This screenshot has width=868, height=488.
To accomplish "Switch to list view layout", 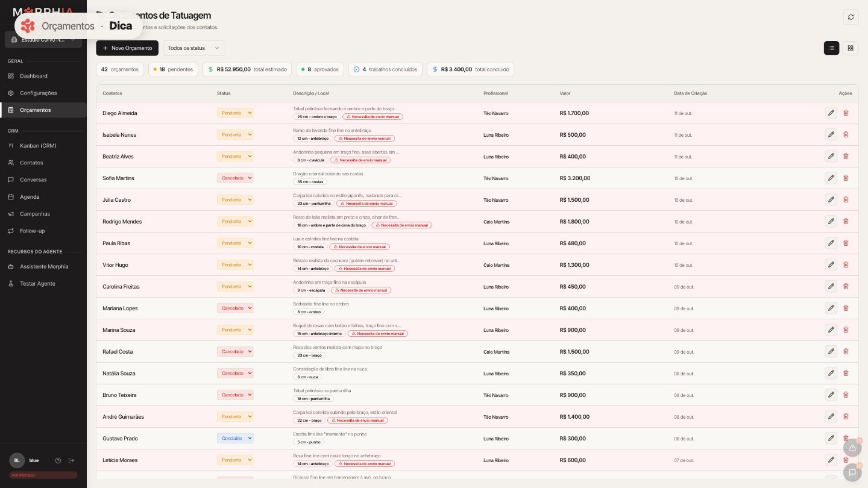I will (x=831, y=48).
